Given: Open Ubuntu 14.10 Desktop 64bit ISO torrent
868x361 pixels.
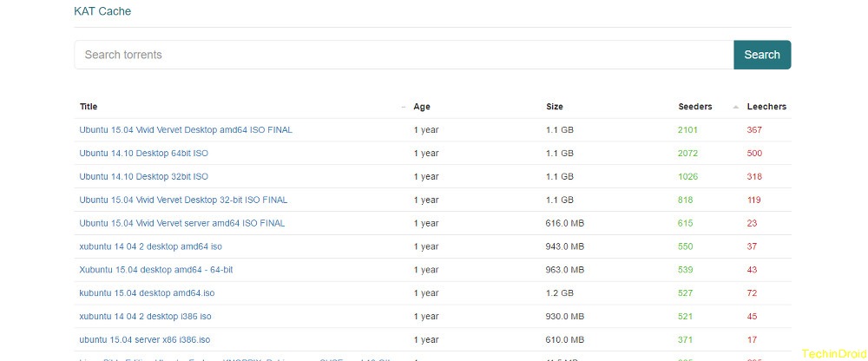Looking at the screenshot, I should (x=144, y=154).
